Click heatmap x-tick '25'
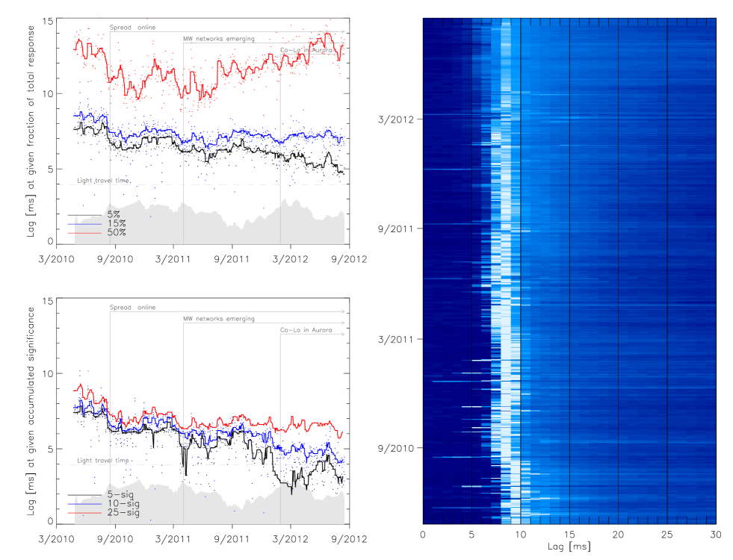Viewport: 733px width, 560px height. 667,535
